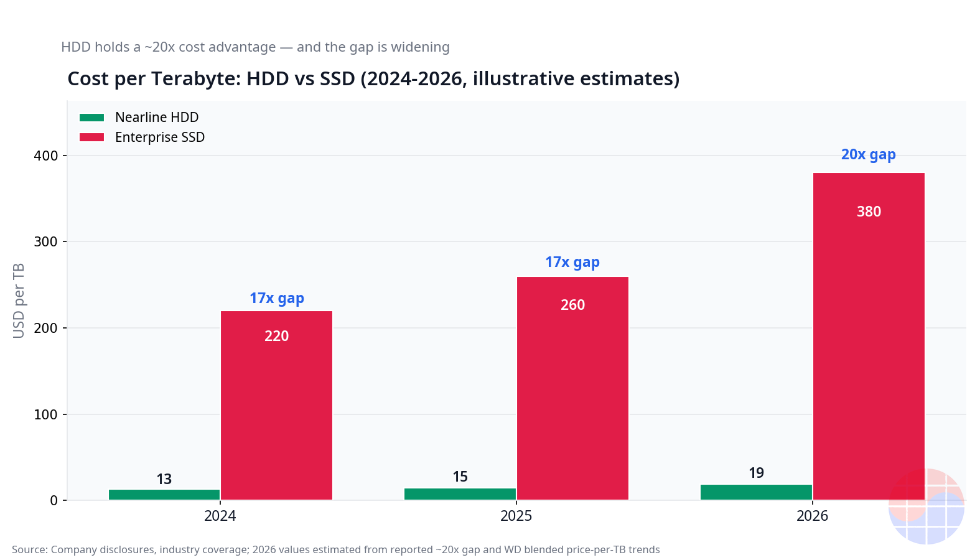Image resolution: width=980 pixels, height=560 pixels.
Task: Click the '2024' x-axis label
Action: [x=220, y=516]
